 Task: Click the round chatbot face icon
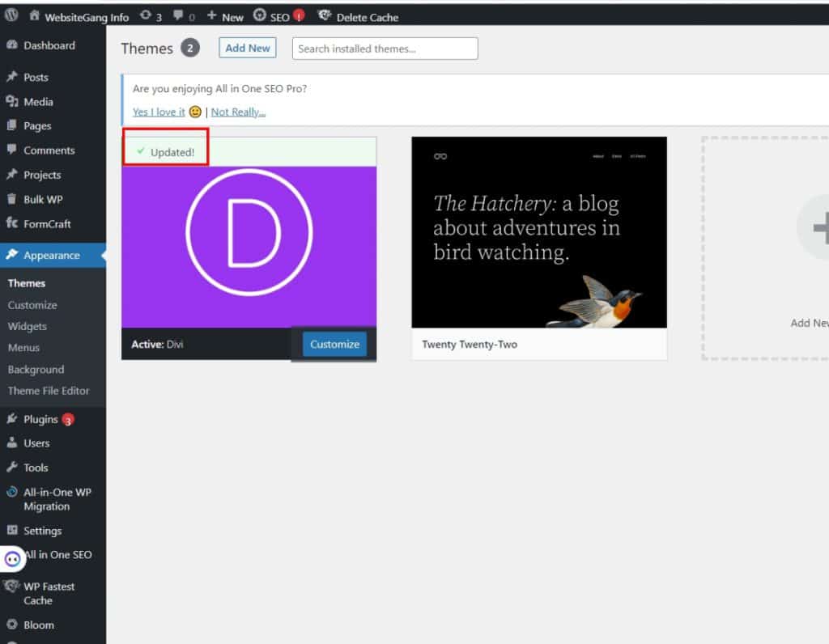point(13,558)
